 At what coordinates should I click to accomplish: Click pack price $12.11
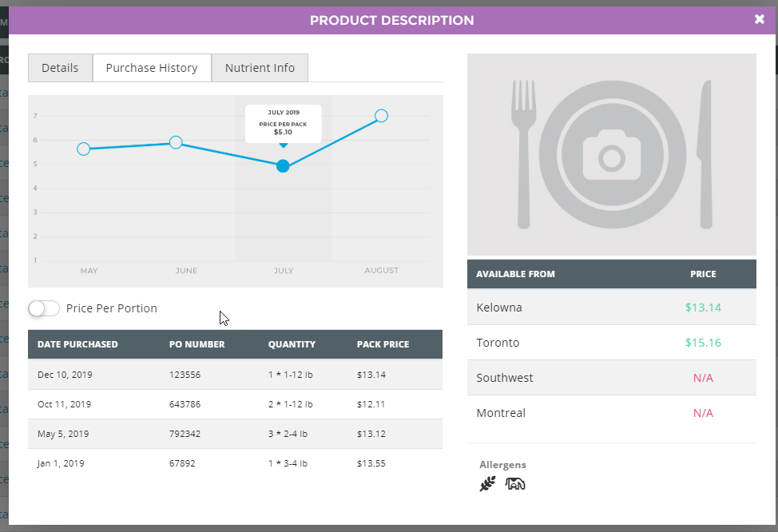coord(371,404)
